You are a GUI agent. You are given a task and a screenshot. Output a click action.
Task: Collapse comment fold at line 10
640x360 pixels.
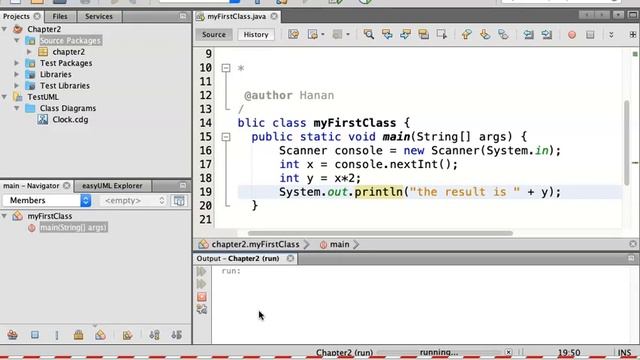[226, 68]
